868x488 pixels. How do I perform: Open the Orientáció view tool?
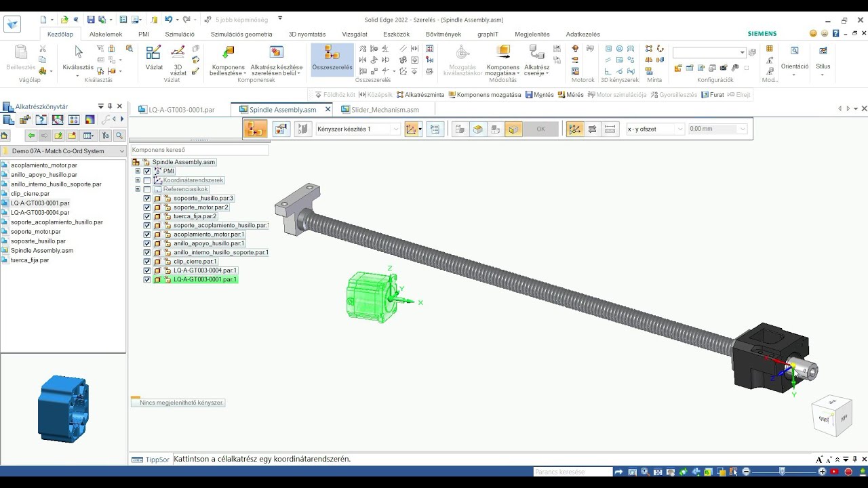pyautogui.click(x=795, y=60)
